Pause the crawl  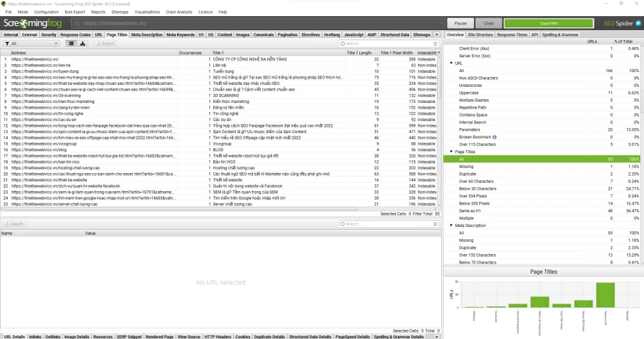[x=460, y=23]
